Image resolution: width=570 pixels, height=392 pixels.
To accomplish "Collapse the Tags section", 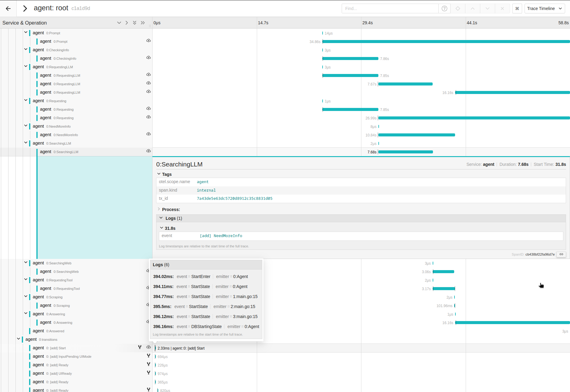I will pyautogui.click(x=159, y=174).
